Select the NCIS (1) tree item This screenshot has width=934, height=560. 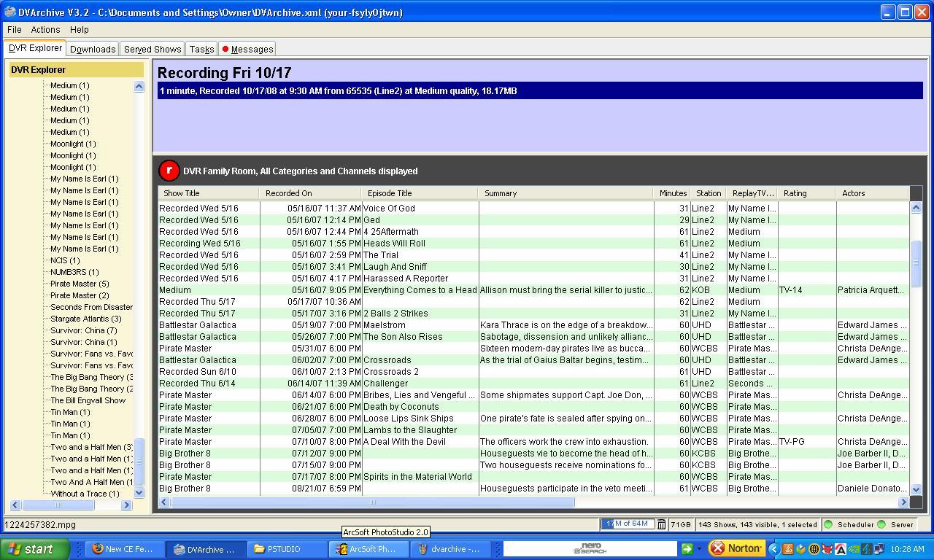pos(65,260)
